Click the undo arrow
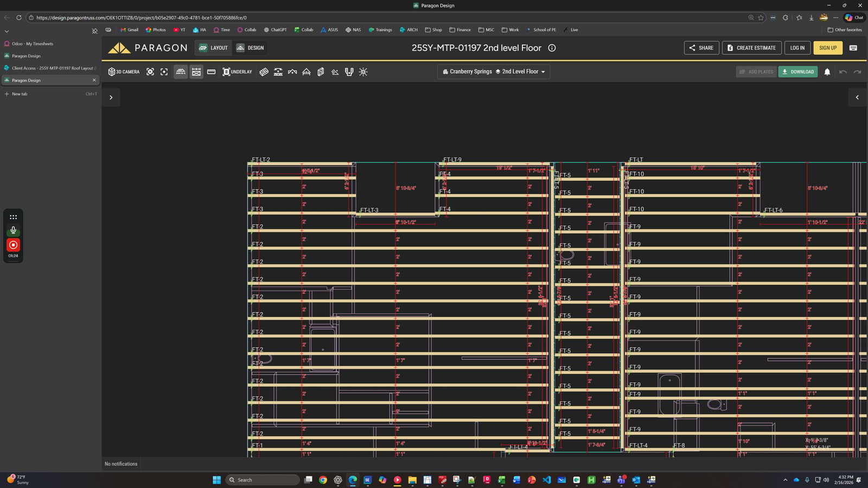The height and width of the screenshot is (488, 868). pyautogui.click(x=843, y=72)
